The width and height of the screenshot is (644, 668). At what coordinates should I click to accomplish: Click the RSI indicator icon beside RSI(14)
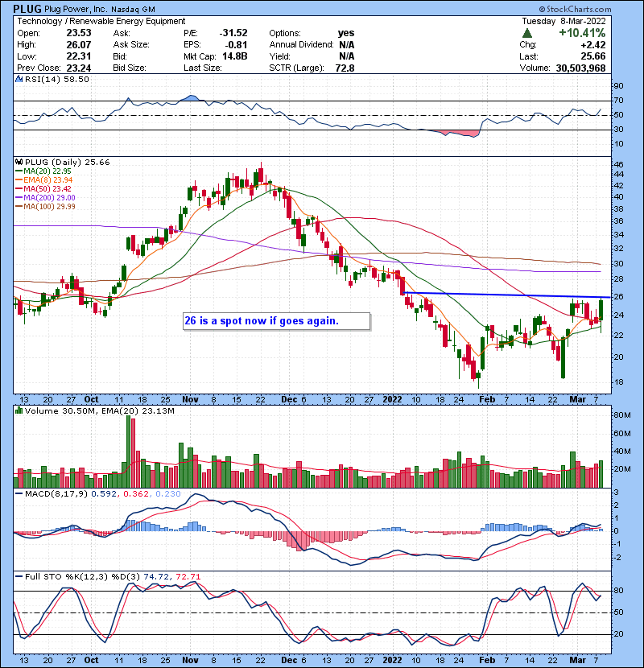coord(19,79)
